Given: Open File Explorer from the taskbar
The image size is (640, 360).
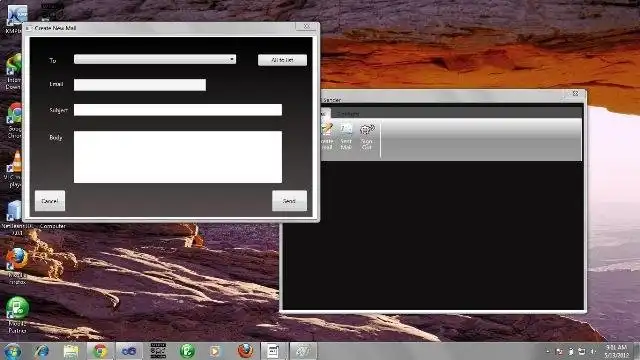Looking at the screenshot, I should pyautogui.click(x=71, y=351).
